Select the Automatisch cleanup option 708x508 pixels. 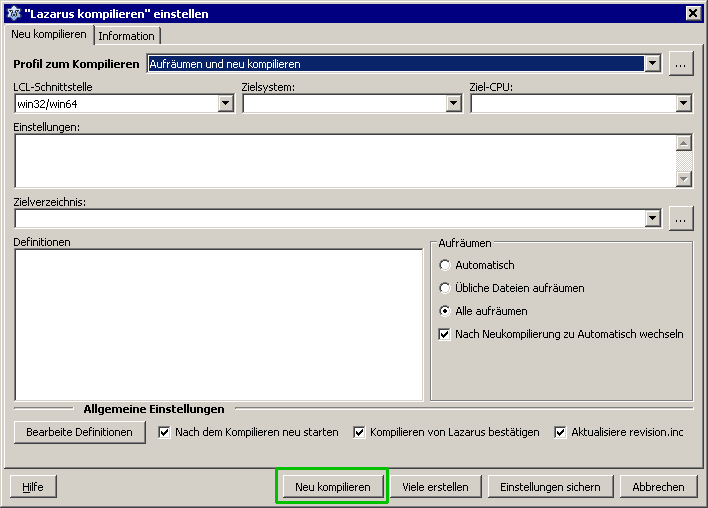[x=445, y=265]
